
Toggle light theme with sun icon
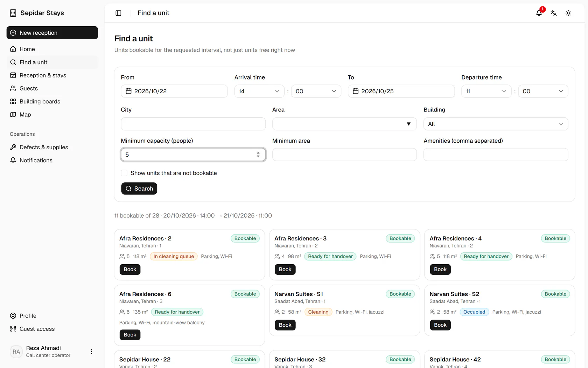[x=568, y=13]
